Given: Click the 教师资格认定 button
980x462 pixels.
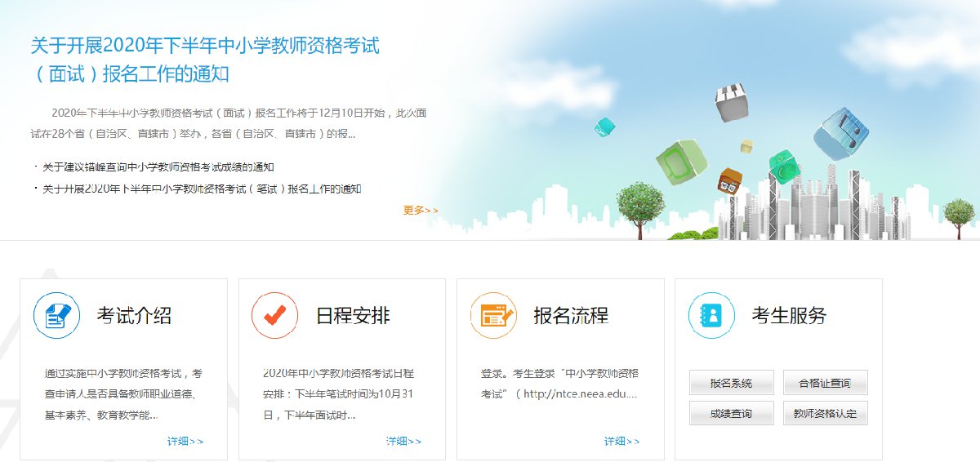Looking at the screenshot, I should click(825, 413).
